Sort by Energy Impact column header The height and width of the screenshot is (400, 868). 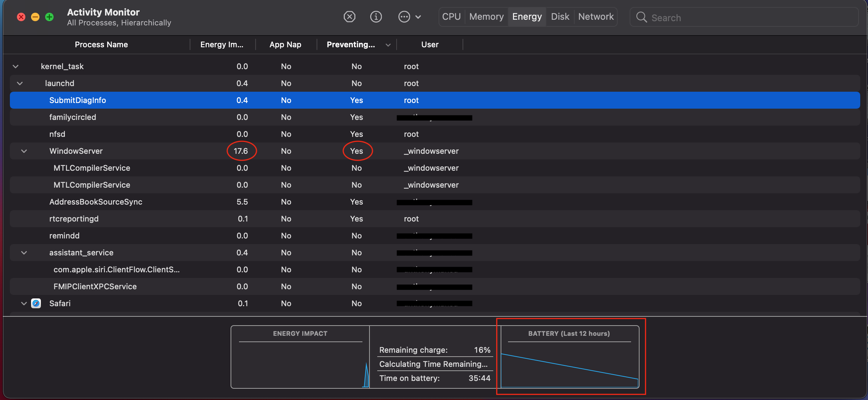pyautogui.click(x=222, y=45)
